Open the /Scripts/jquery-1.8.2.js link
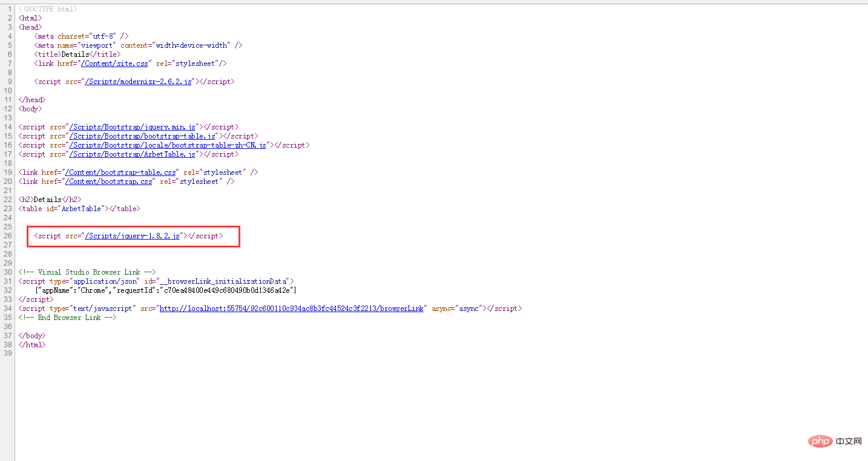The height and width of the screenshot is (461, 868). pyautogui.click(x=133, y=236)
